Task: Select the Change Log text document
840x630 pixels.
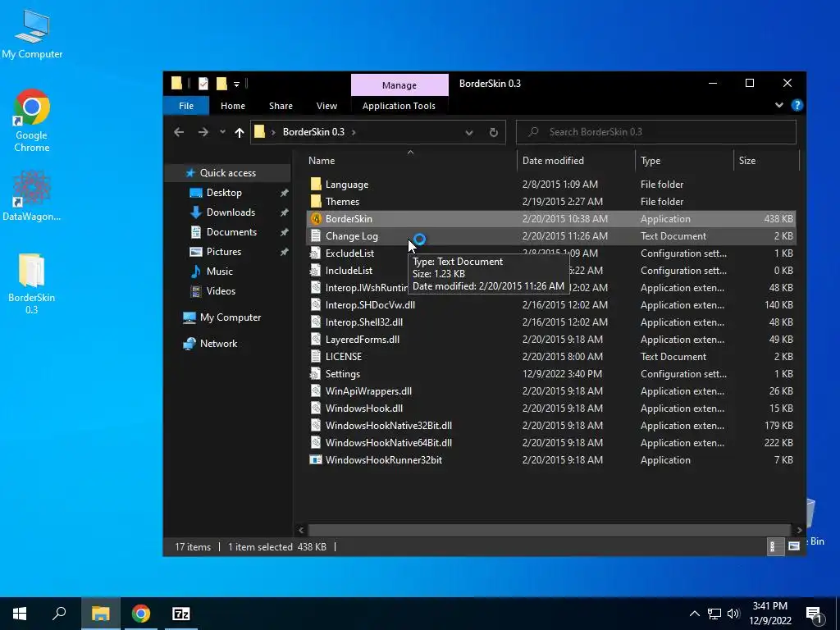Action: [x=550, y=235]
